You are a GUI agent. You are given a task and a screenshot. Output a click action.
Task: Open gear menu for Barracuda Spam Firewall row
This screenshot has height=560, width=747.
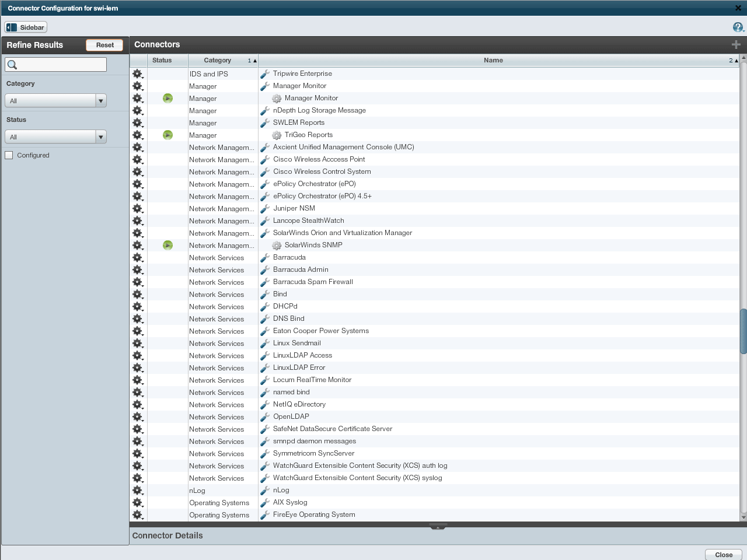(x=137, y=282)
